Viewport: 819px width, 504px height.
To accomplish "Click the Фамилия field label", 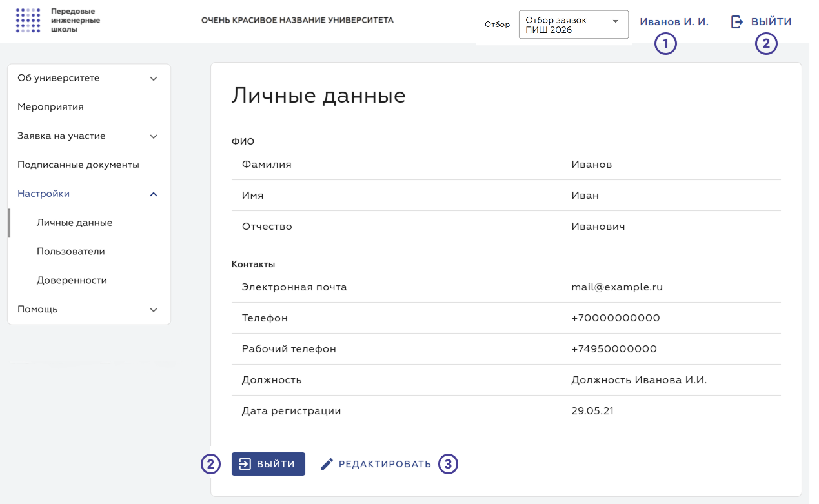I will (x=267, y=165).
